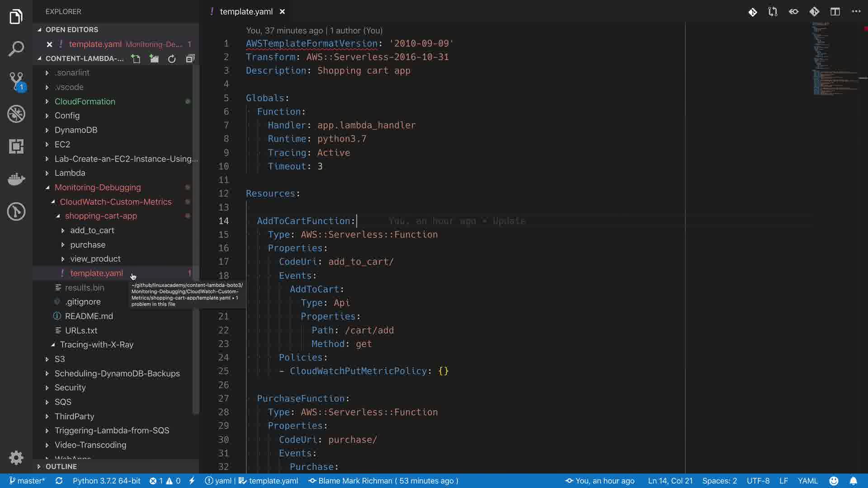Open Source Control view with badge
This screenshot has width=868, height=488.
tap(16, 81)
